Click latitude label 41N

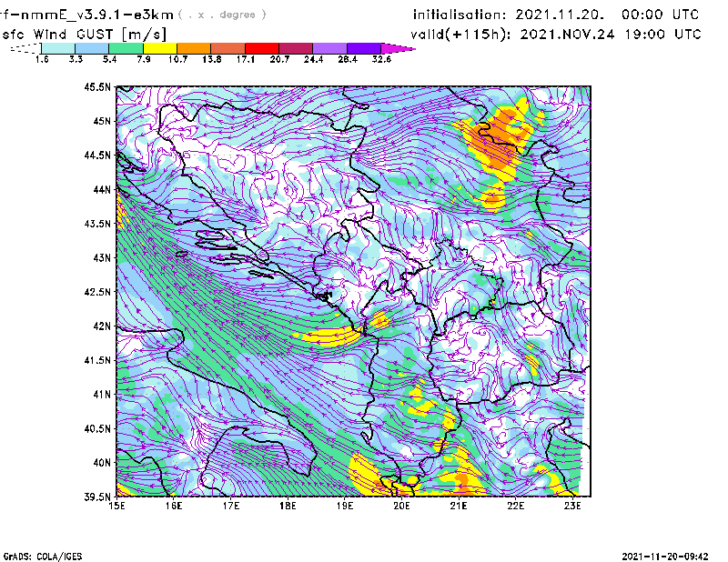pos(102,395)
